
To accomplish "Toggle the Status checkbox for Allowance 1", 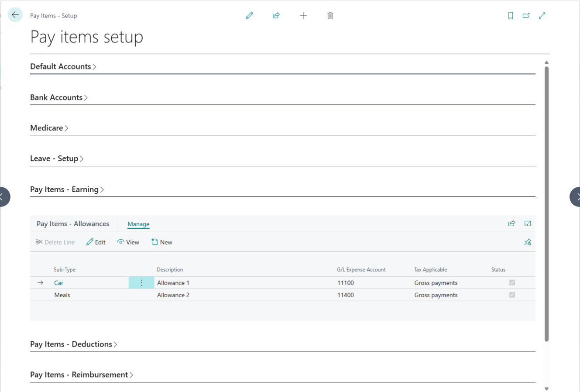I will pos(512,282).
